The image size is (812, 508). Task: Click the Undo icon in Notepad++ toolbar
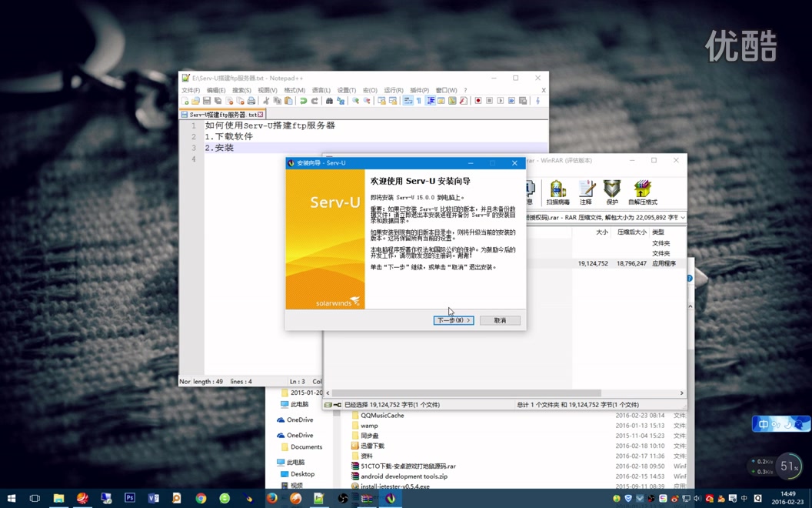click(x=304, y=101)
